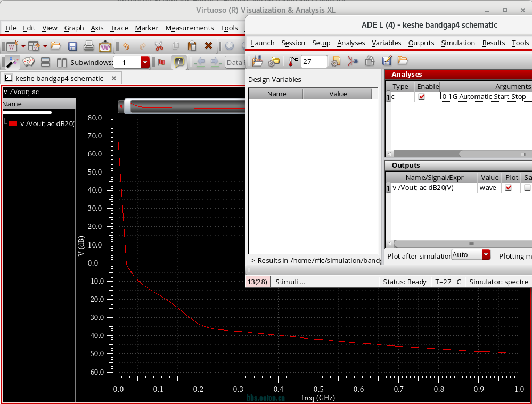Screen dimensions: 532x404
Task: Open the new graph window dropdown arrow
Action: [x=23, y=46]
